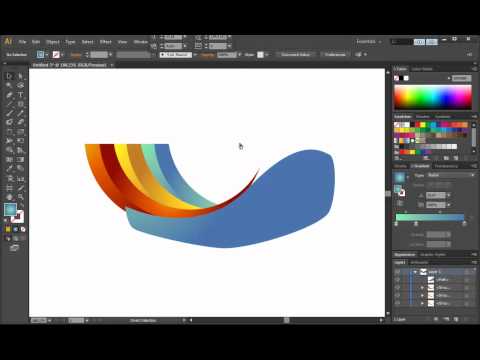Click the gradient angle input field

coord(435,195)
